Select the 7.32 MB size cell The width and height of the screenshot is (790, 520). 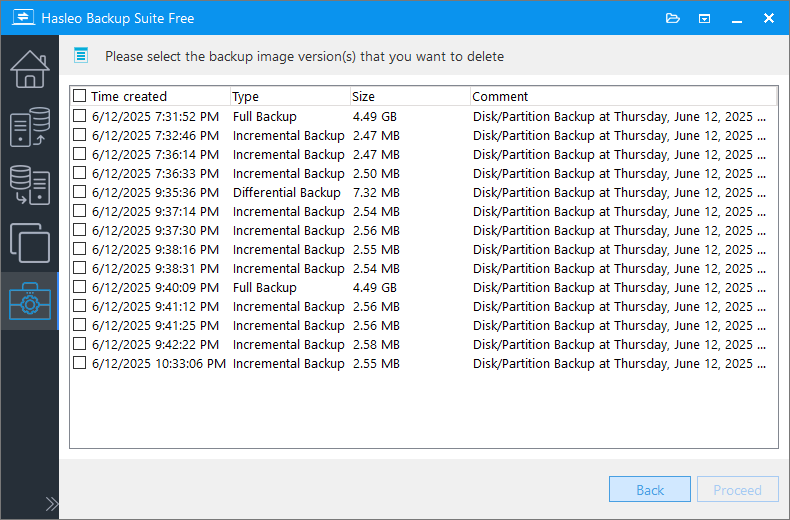coord(376,192)
